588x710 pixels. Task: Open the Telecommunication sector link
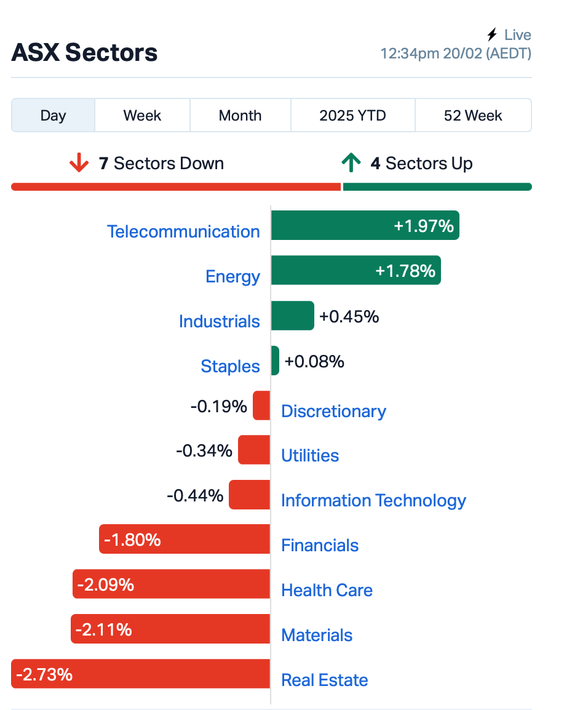pyautogui.click(x=183, y=231)
